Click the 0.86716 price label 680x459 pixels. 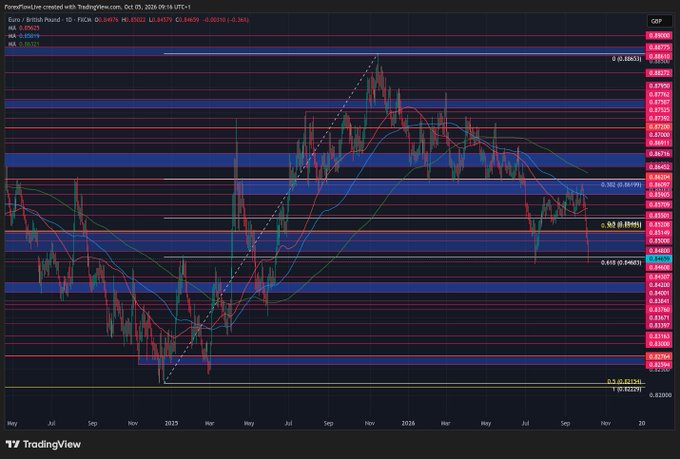(659, 154)
